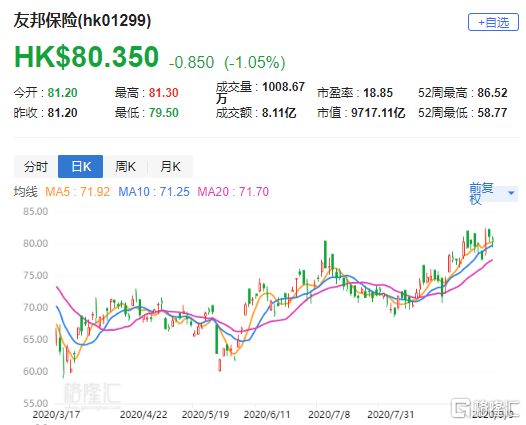Screen dimensions: 526x425
Task: Click the MA20 : 71.70 indicator label
Action: click(x=233, y=192)
